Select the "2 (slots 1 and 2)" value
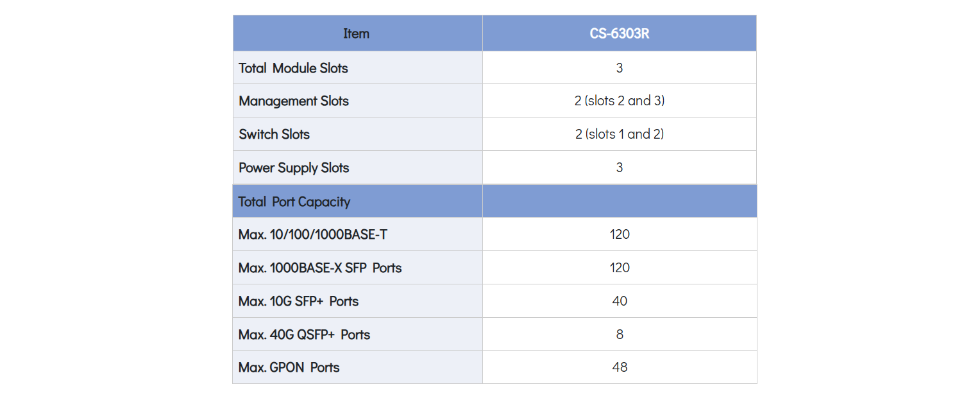This screenshot has width=980, height=400. [619, 134]
